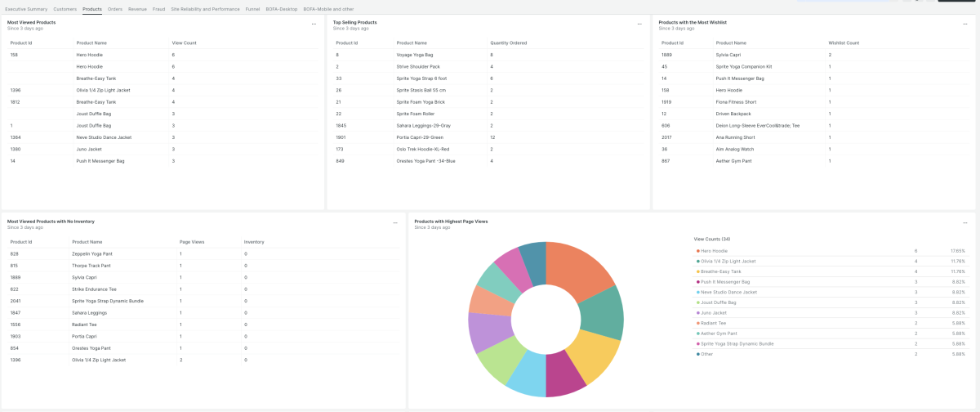Open the Site Reliability and Performance tab
The width and height of the screenshot is (980, 412).
pos(205,9)
